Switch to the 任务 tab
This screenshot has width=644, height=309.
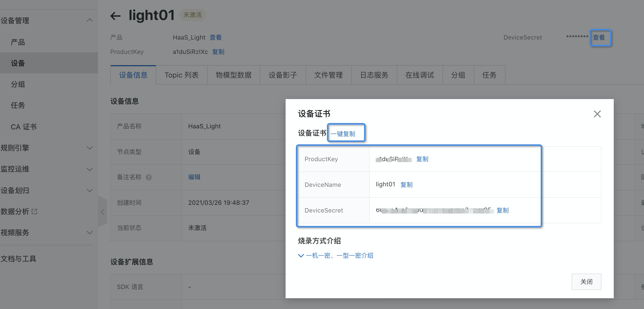click(489, 75)
